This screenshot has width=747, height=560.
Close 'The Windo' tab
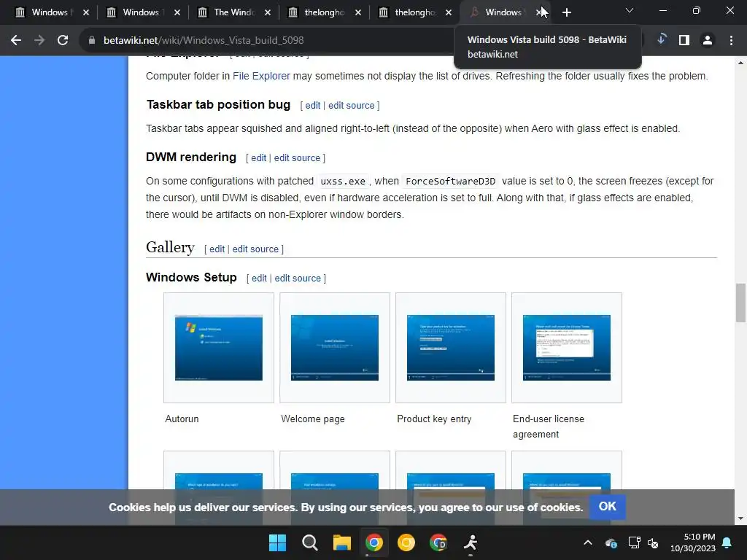[268, 12]
